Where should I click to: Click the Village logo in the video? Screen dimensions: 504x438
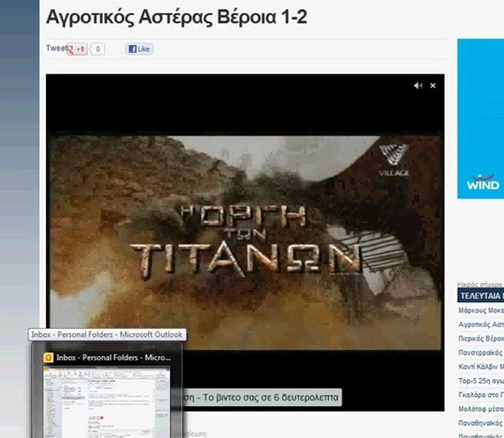(394, 160)
